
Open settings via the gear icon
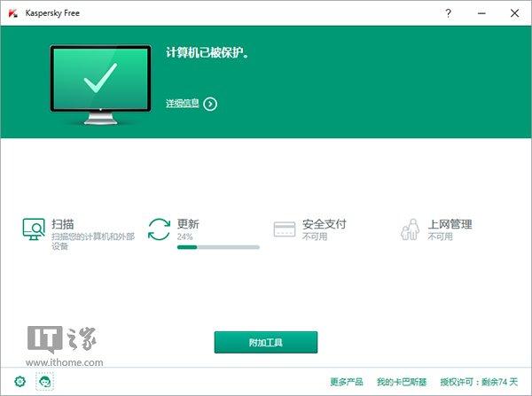[x=20, y=382]
